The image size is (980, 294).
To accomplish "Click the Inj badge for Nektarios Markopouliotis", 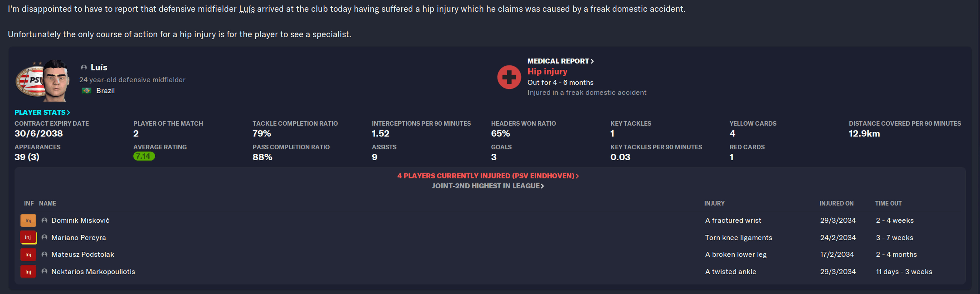I will pos(28,272).
